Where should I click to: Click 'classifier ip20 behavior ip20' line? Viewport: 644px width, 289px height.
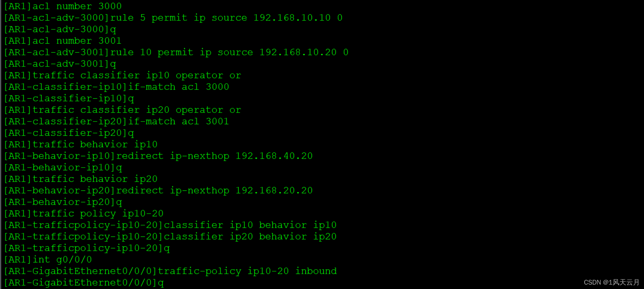point(170,236)
